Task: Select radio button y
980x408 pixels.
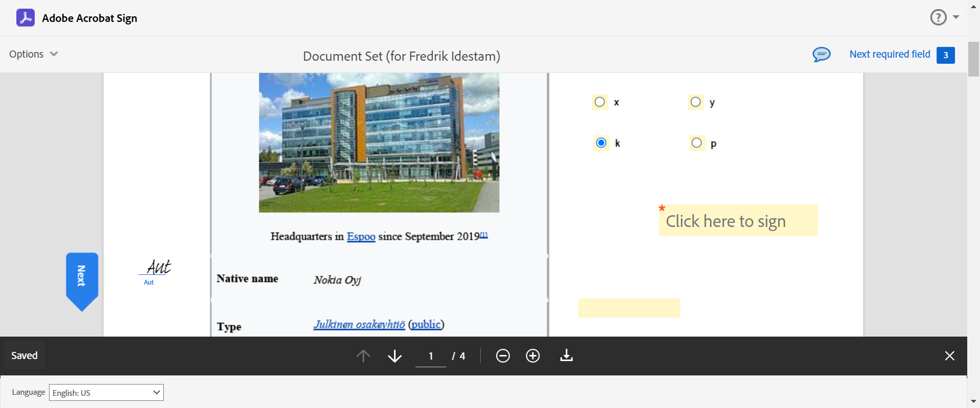Action: (696, 102)
